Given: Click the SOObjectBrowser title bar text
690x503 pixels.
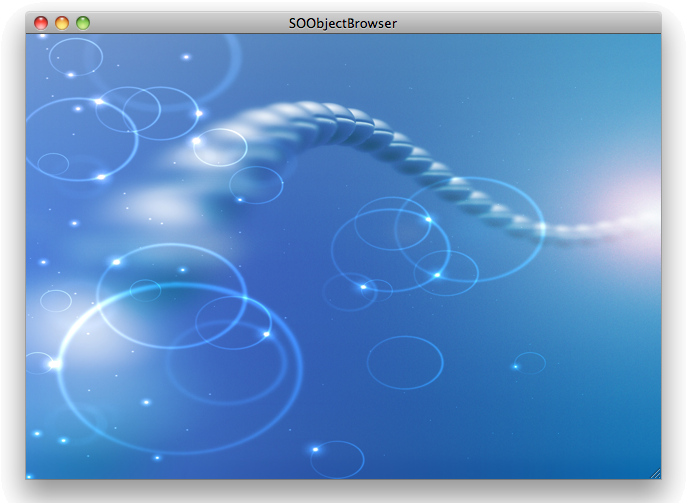Looking at the screenshot, I should pyautogui.click(x=343, y=23).
